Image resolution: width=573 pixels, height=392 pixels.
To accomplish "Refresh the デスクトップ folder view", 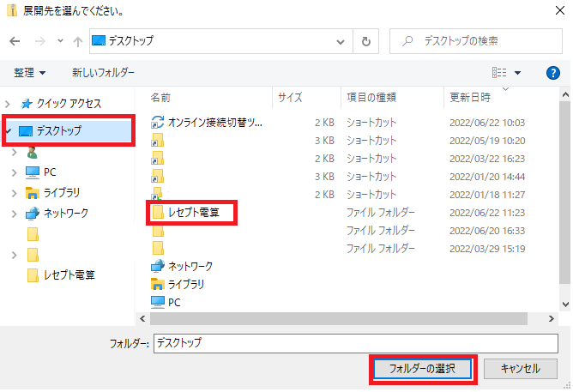I will (x=365, y=41).
